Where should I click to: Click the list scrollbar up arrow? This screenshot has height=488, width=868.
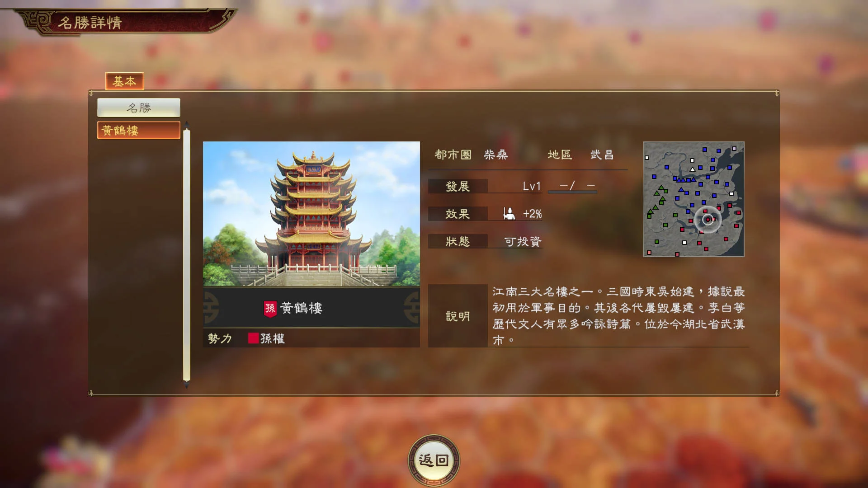pos(187,124)
